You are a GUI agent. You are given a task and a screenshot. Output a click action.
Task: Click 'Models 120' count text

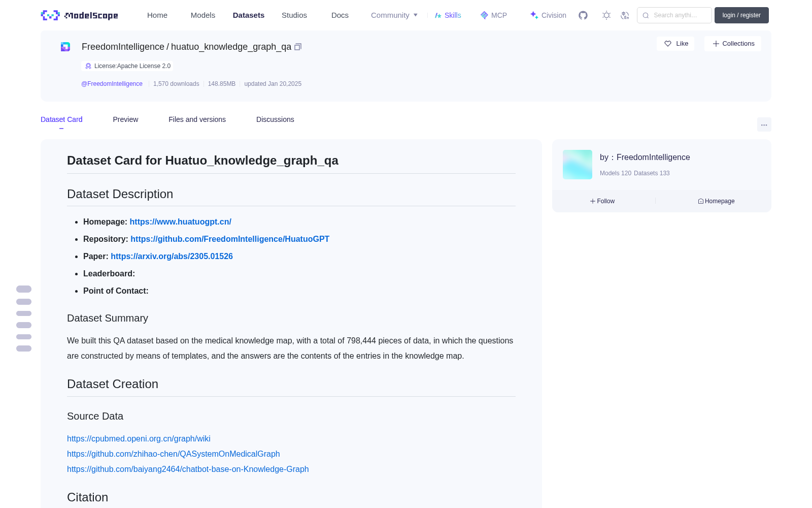[616, 173]
